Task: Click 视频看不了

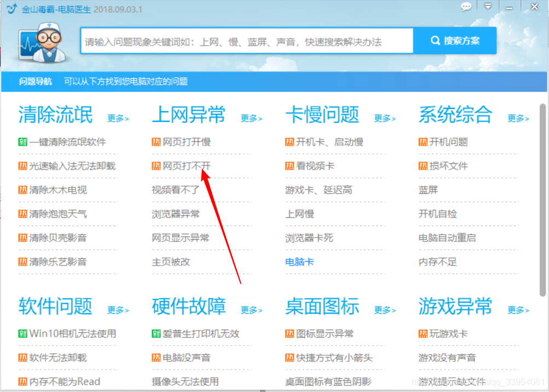Action: pyautogui.click(x=176, y=190)
